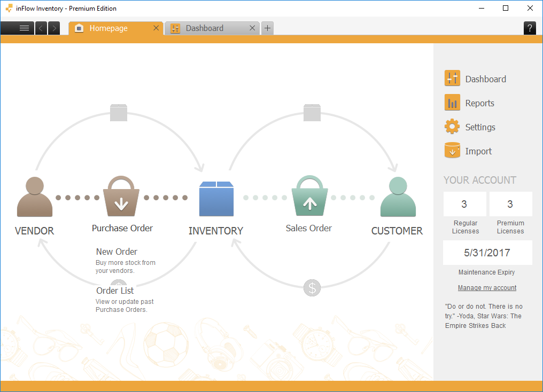Open Reports bar-chart icon
543x392 pixels.
click(452, 103)
